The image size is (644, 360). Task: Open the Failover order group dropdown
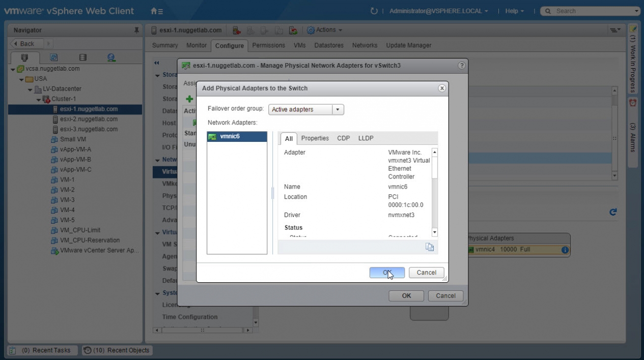click(338, 109)
